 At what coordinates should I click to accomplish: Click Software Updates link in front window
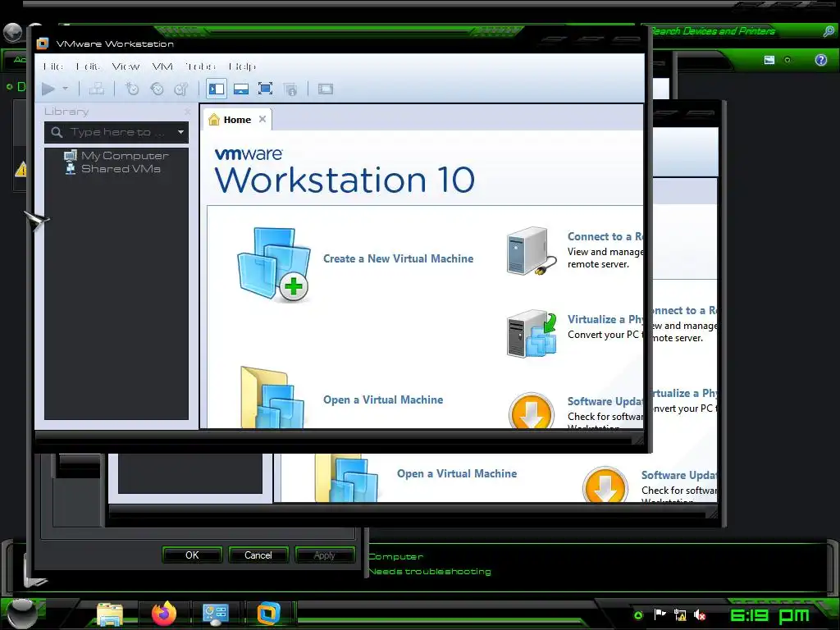click(x=605, y=401)
